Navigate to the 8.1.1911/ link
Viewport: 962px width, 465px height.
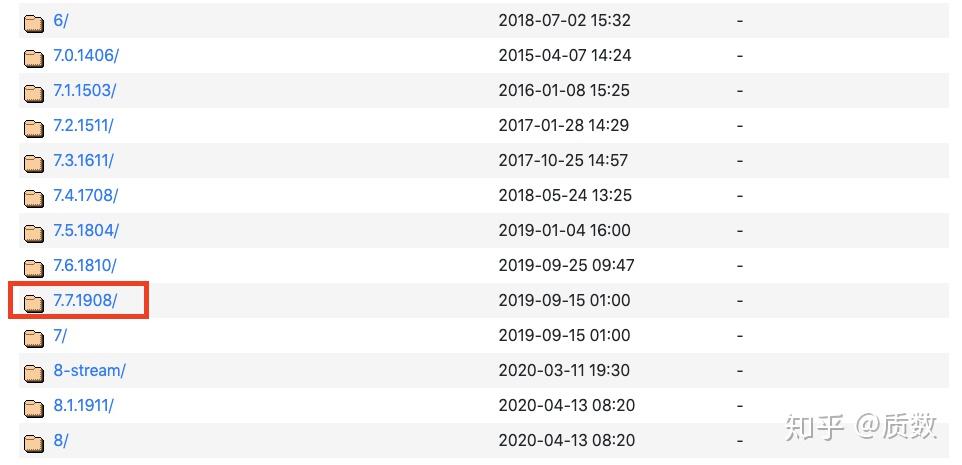point(83,406)
